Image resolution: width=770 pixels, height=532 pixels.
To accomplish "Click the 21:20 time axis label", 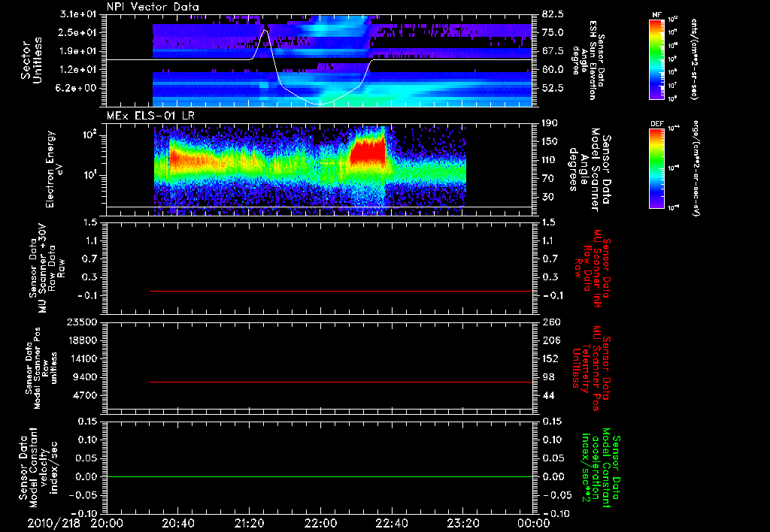I will (x=249, y=523).
